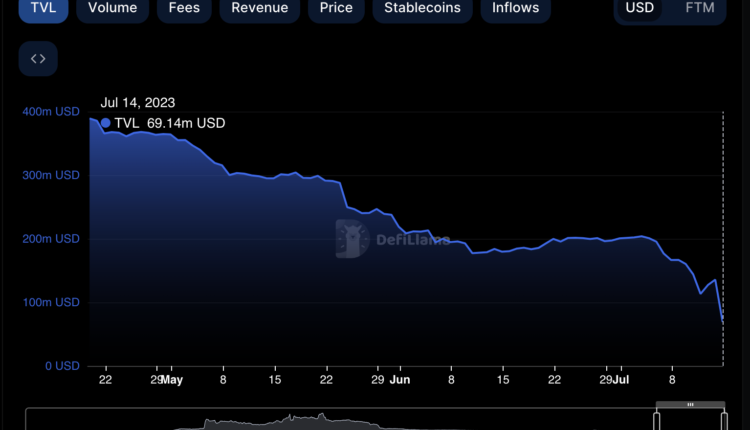Enable the Fees metric on chart
The width and height of the screenshot is (750, 430).
[x=183, y=8]
